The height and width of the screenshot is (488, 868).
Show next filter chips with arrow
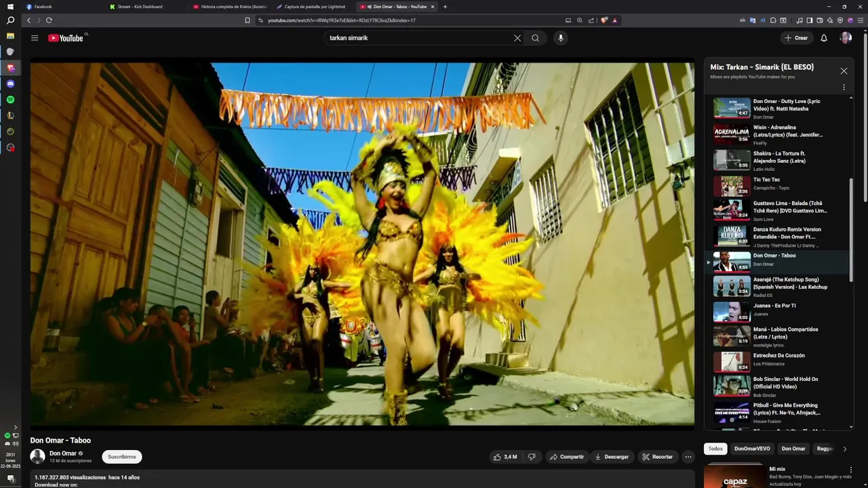[x=844, y=449]
